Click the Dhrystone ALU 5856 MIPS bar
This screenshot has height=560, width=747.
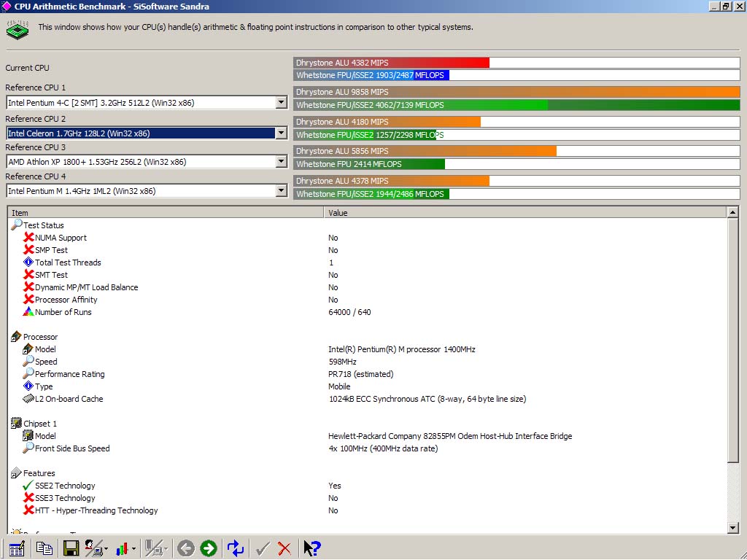click(x=425, y=150)
